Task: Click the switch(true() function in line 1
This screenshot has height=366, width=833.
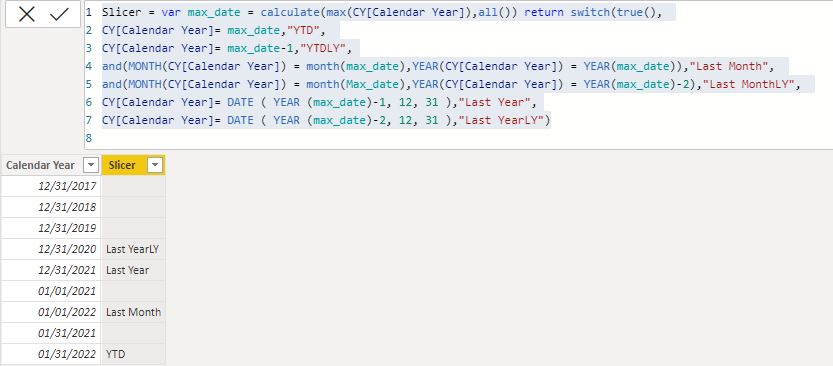Action: pos(616,12)
